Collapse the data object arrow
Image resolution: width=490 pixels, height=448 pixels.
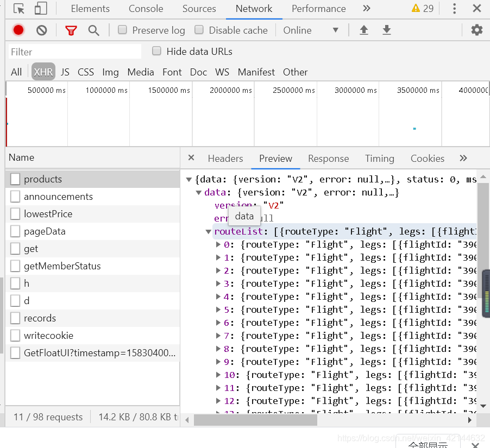coord(198,193)
